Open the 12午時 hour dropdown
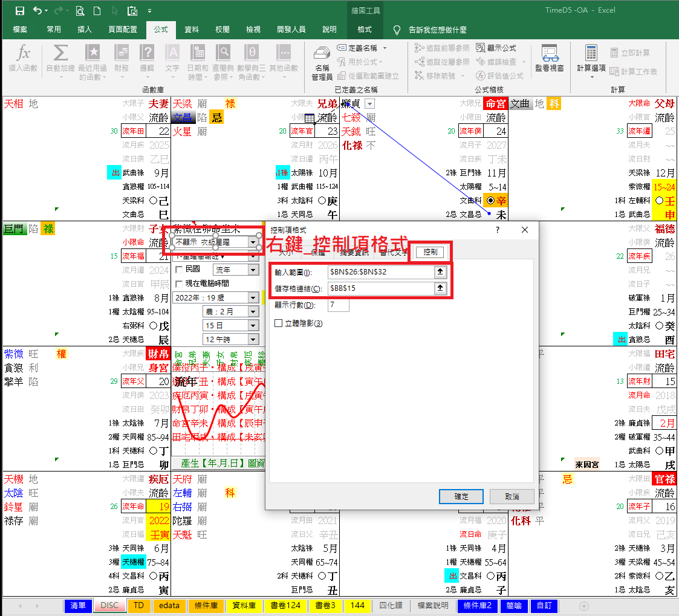The image size is (679, 616). click(254, 339)
